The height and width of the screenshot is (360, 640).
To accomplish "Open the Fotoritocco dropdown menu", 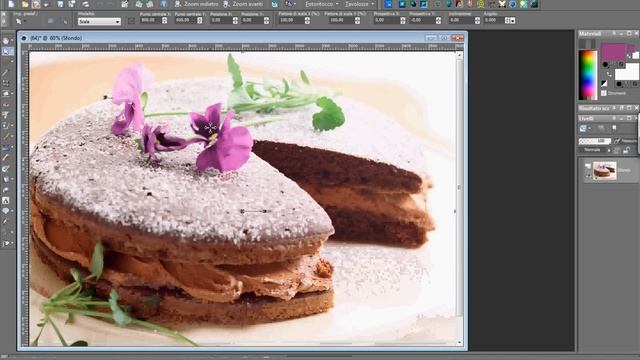I will pyautogui.click(x=321, y=4).
